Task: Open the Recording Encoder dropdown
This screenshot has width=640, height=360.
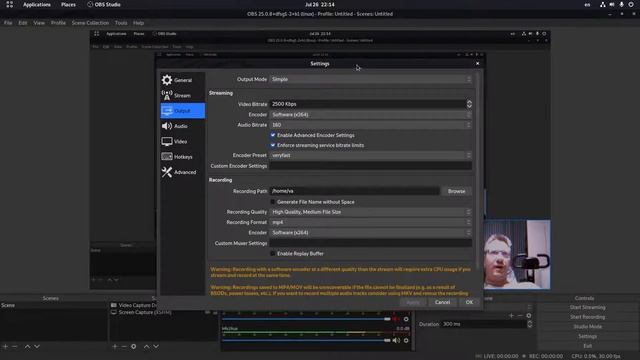Action: [371, 233]
